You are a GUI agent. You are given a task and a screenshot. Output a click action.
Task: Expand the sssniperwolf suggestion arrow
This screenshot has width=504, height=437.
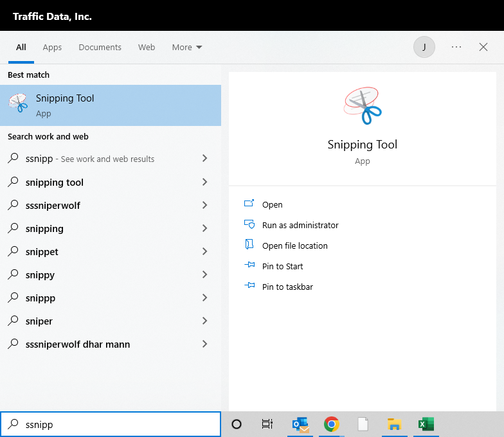[x=204, y=206]
